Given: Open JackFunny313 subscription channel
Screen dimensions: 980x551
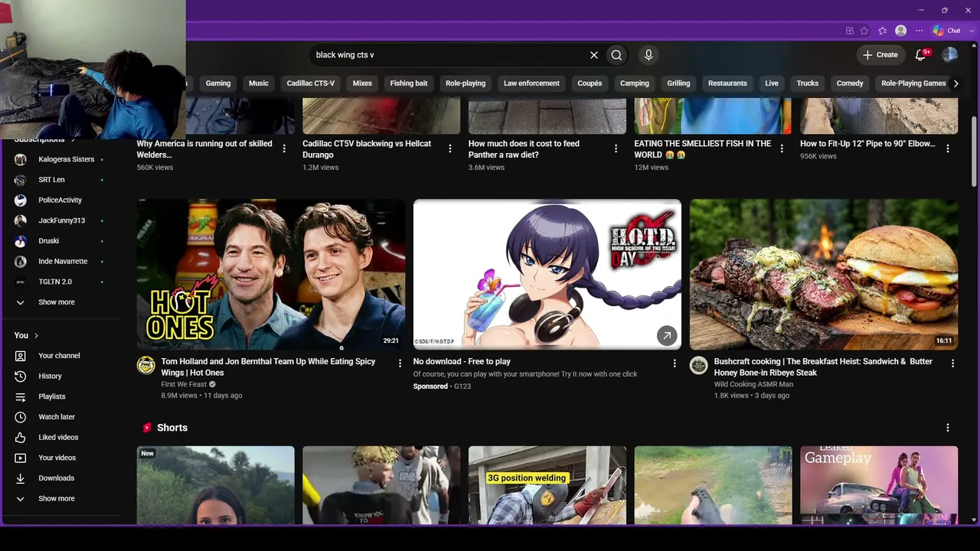Looking at the screenshot, I should click(x=61, y=220).
